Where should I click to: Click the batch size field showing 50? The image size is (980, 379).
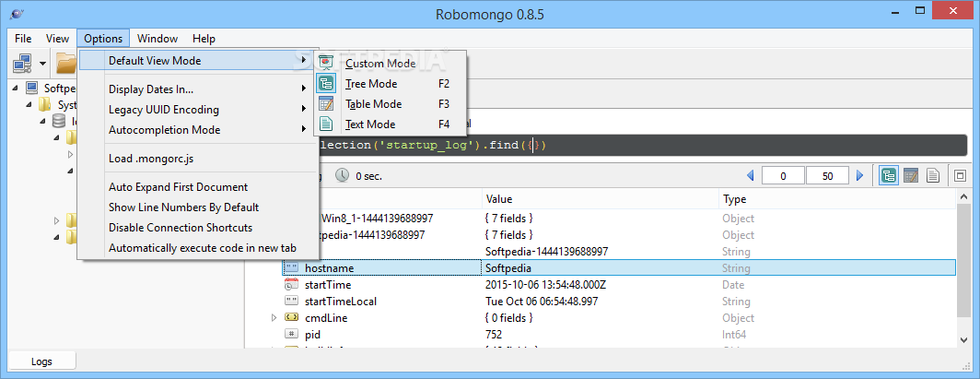827,176
